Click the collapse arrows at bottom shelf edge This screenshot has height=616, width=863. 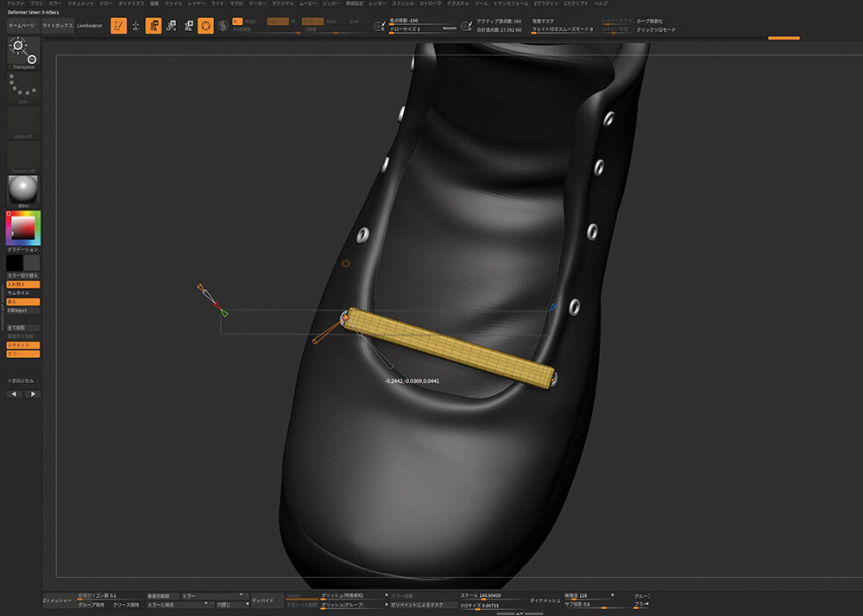[520, 613]
